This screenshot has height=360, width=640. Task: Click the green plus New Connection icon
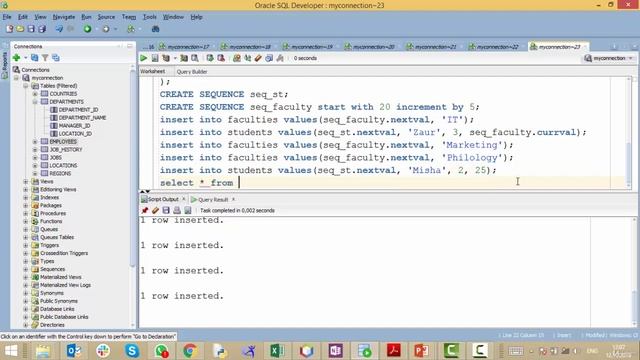[17, 58]
